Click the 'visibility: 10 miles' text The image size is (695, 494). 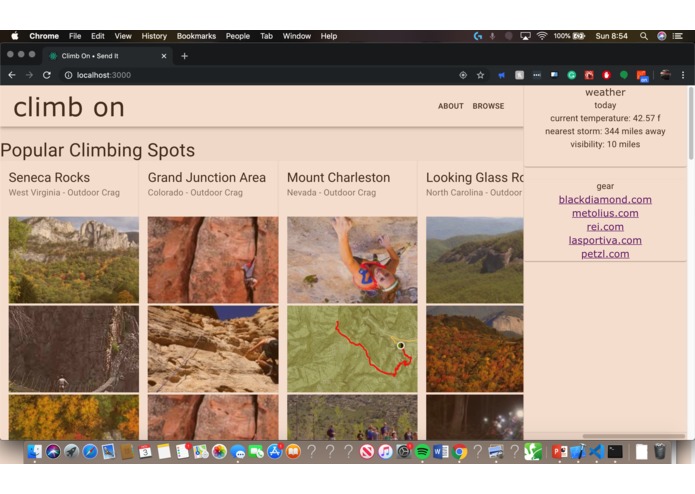(605, 144)
